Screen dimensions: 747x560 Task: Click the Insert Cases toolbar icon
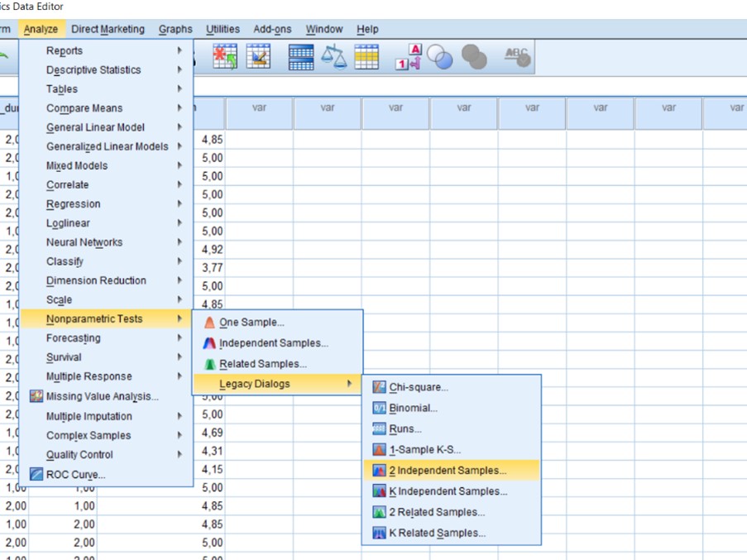coord(225,57)
